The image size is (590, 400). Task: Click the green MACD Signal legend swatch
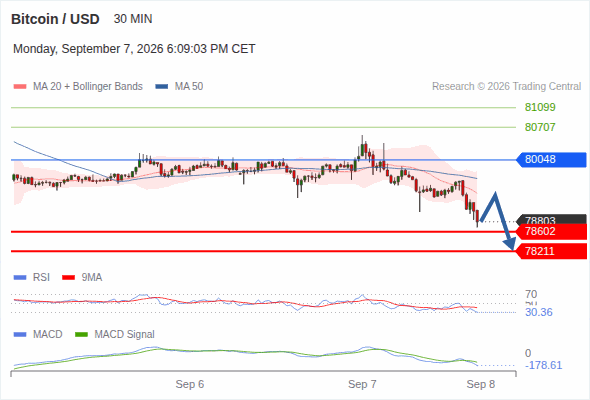81,335
